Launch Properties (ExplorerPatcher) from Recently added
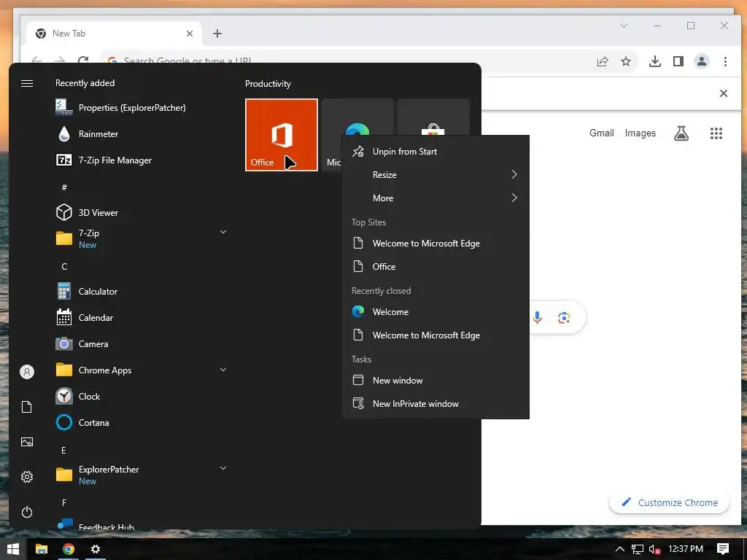747x560 pixels. coord(120,108)
